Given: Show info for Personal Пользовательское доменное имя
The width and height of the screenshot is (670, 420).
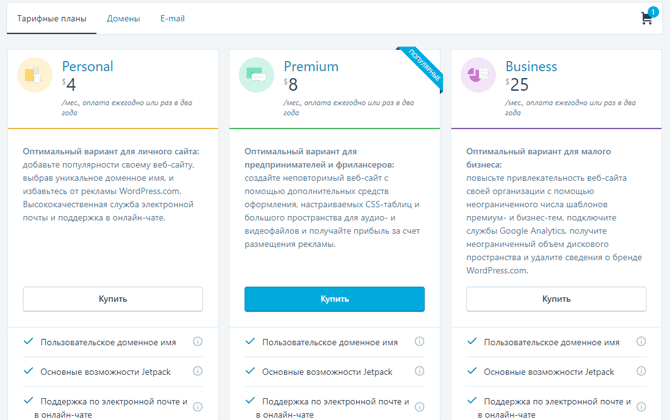Looking at the screenshot, I should pos(197,341).
